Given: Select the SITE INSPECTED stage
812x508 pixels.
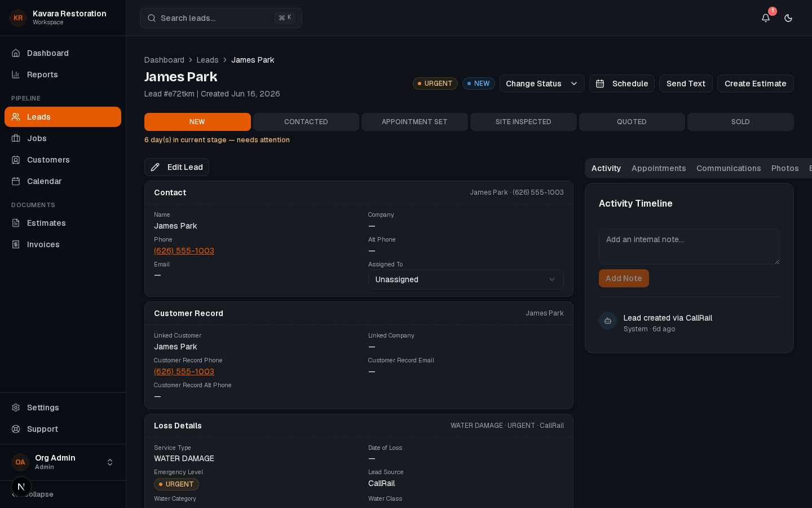Looking at the screenshot, I should click(x=523, y=122).
